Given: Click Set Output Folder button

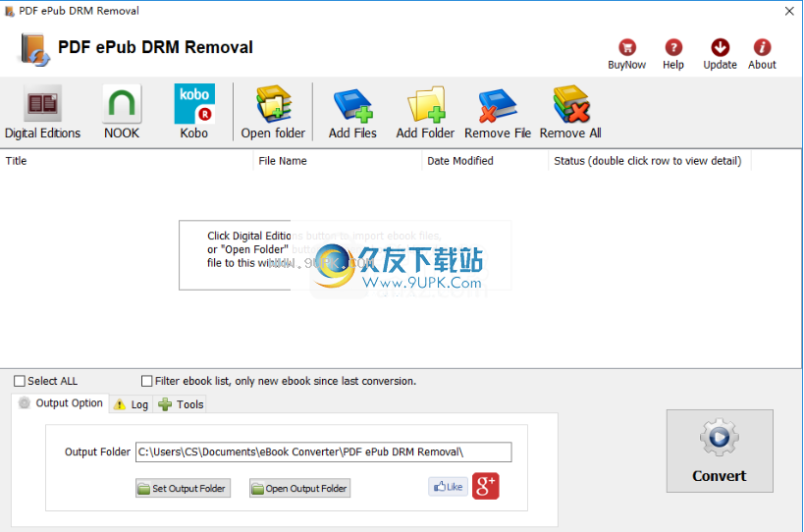Looking at the screenshot, I should click(x=183, y=488).
